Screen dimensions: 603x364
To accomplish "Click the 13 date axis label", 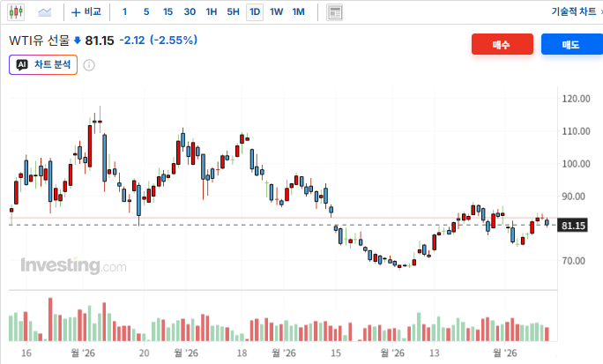I will click(x=434, y=353).
